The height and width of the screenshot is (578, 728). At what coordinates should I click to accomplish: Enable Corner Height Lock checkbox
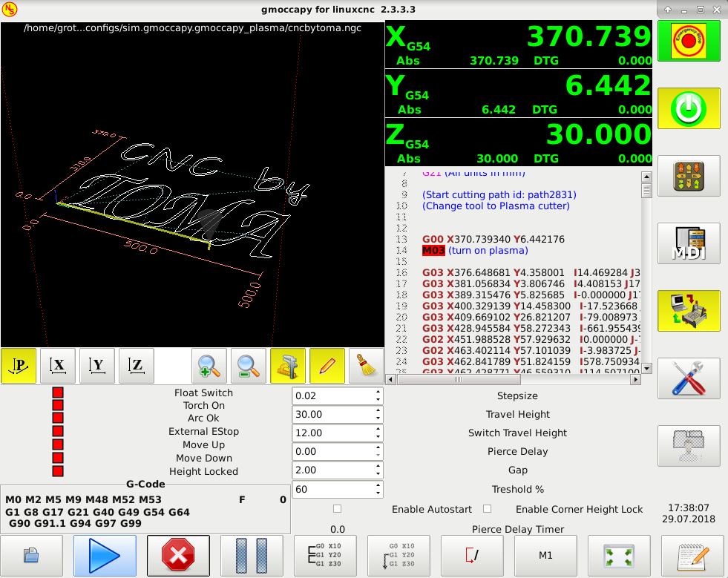(x=487, y=509)
